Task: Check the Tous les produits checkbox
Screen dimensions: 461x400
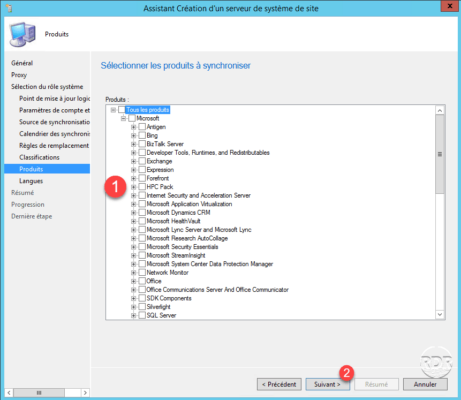Action: click(122, 110)
